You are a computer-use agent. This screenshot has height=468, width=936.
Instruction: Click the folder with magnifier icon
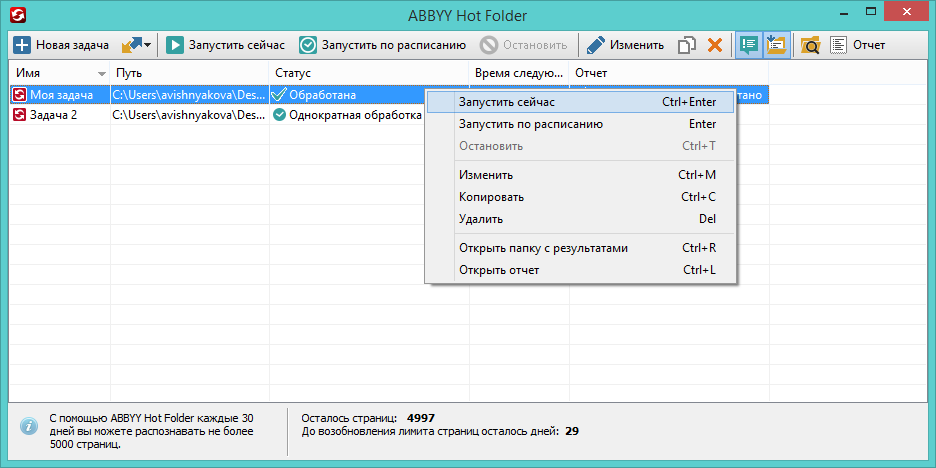tap(811, 45)
